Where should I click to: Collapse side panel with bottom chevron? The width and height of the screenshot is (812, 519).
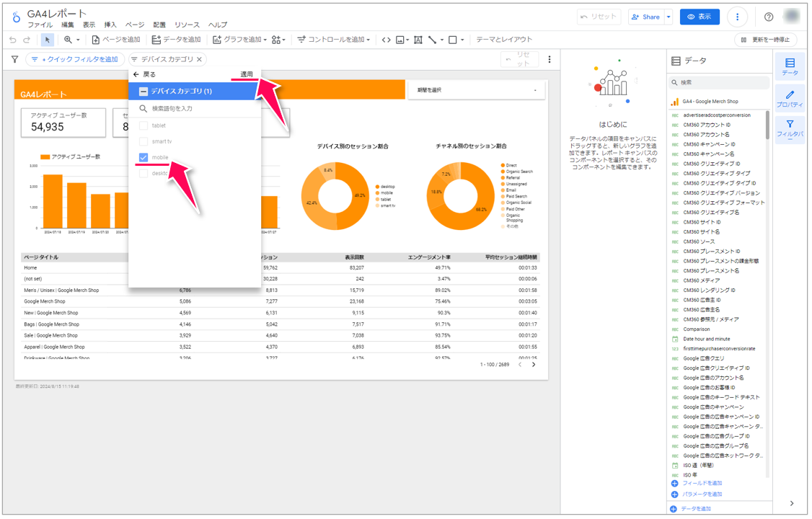pos(792,503)
